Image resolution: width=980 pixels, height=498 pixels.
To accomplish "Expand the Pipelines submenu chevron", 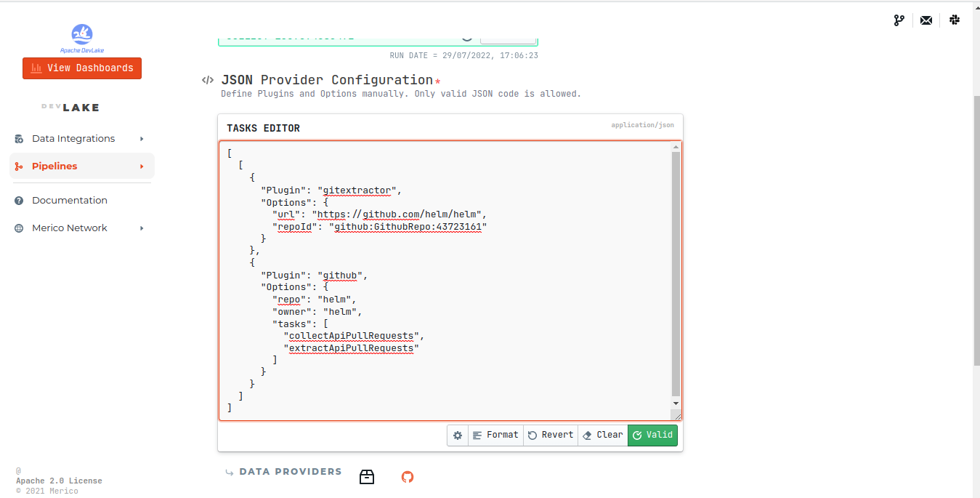I will click(x=142, y=166).
